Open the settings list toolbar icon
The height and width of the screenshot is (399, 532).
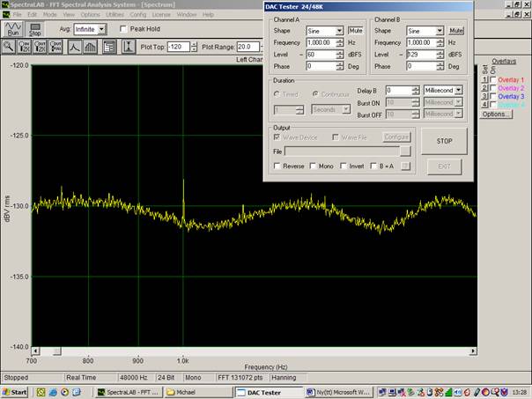109,47
